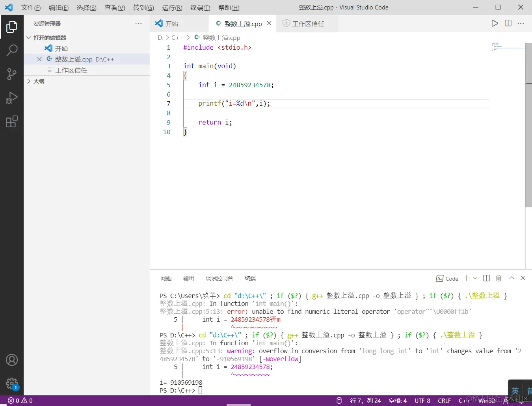Select 开始 in open editors list
532x406 pixels.
point(87,48)
